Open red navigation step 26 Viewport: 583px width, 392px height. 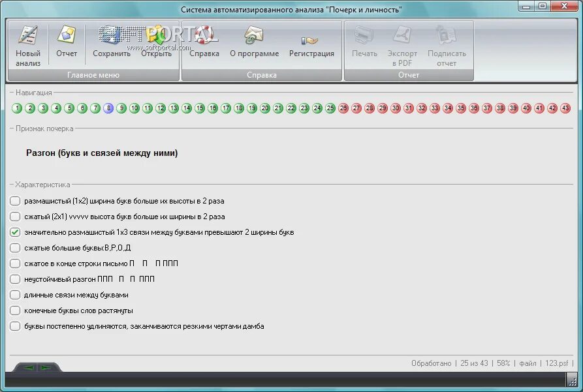coord(343,108)
